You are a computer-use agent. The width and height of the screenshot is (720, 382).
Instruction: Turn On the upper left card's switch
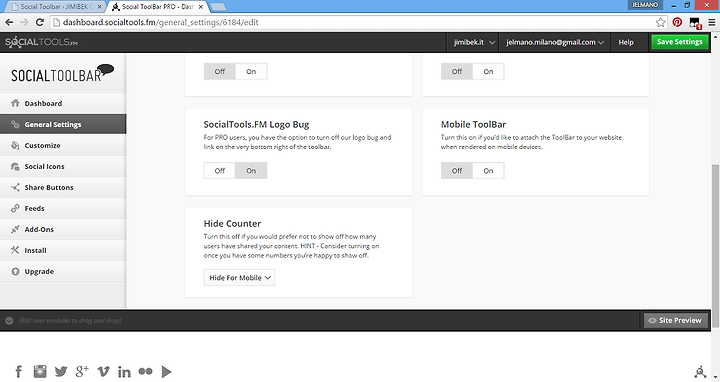(x=251, y=71)
